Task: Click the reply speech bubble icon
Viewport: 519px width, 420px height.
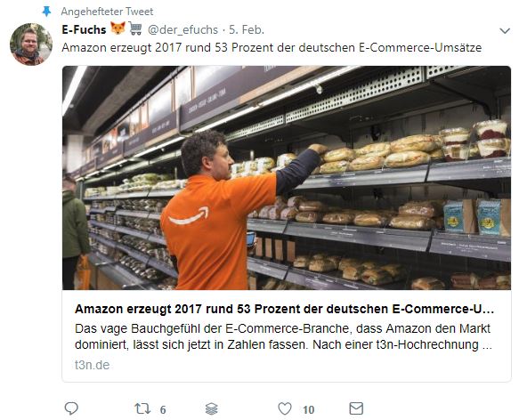Action: tap(71, 408)
